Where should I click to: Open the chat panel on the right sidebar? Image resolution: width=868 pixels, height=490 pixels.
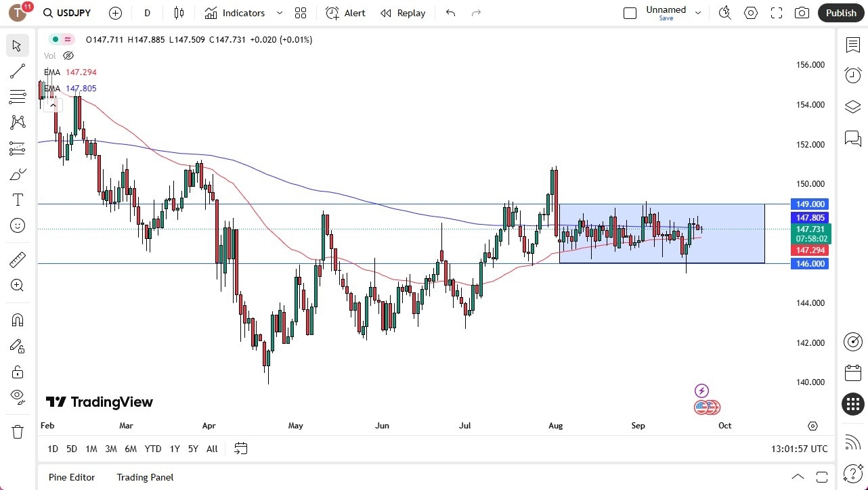tap(852, 139)
